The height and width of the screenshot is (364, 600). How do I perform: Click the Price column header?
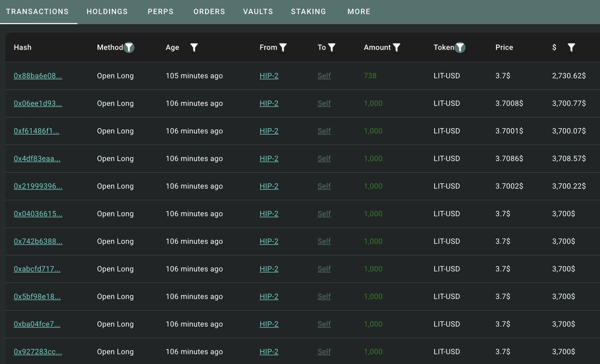coord(504,47)
